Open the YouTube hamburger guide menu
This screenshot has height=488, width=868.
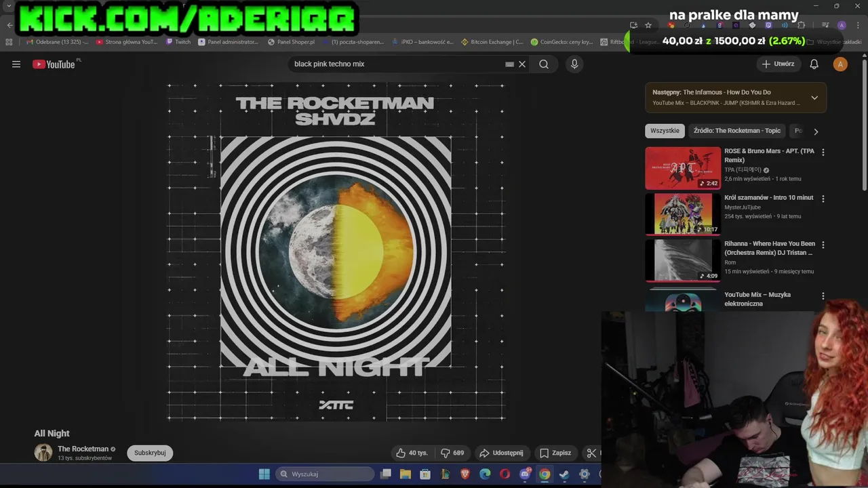coord(16,64)
